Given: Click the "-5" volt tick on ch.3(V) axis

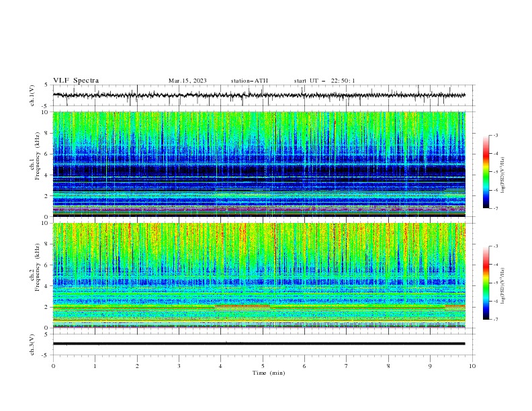Looking at the screenshot, I should (x=46, y=355).
